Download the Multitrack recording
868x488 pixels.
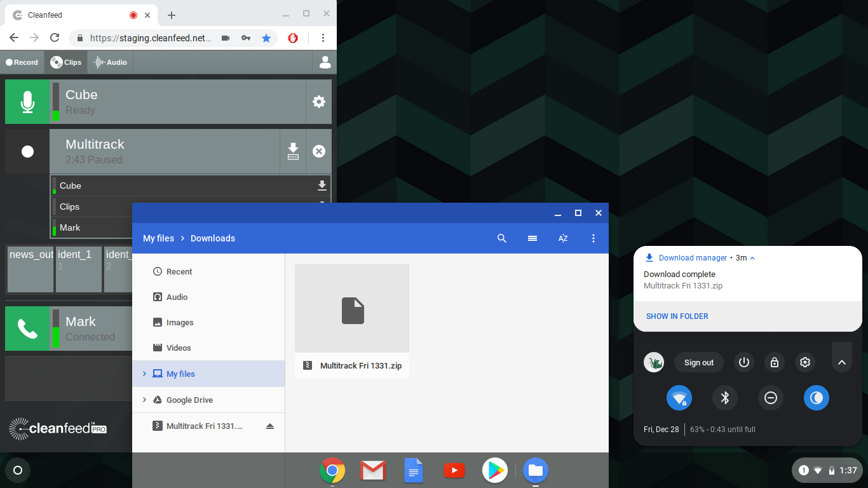coord(293,151)
